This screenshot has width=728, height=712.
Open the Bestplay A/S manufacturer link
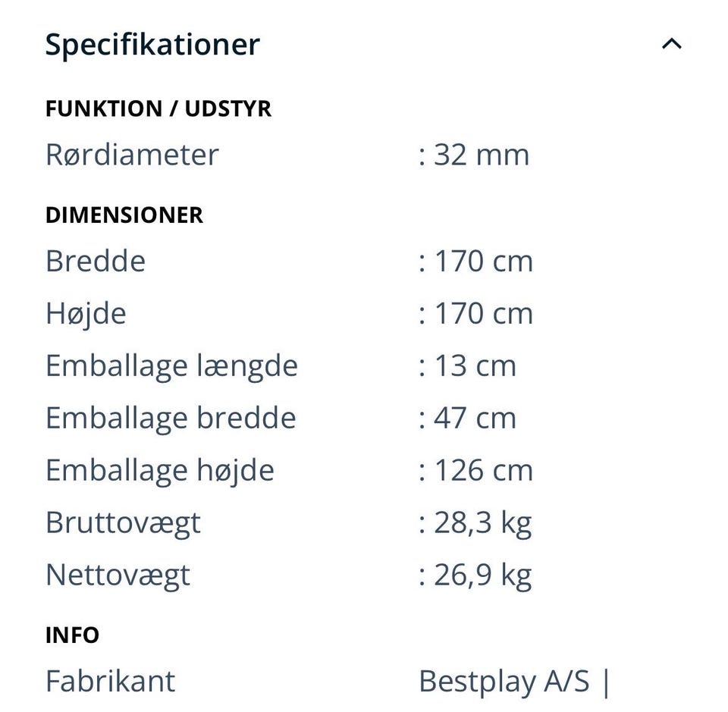coord(504,681)
